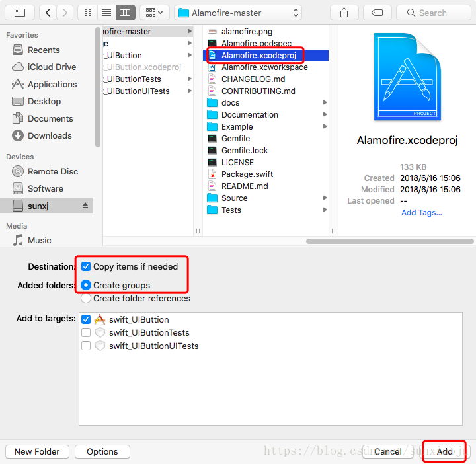Expand the Source folder arrow
Screen dimensions: 476x464
325,198
